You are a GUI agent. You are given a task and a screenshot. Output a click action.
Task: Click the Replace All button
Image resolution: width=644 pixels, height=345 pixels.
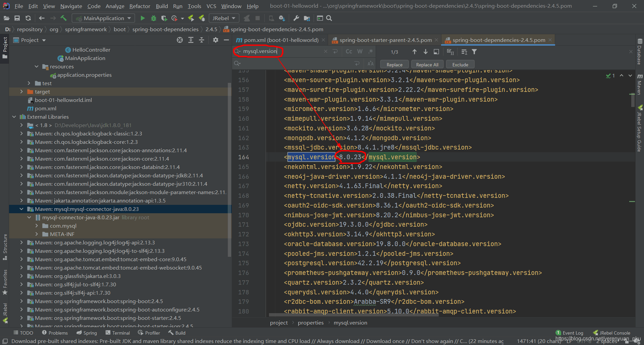[x=427, y=65]
